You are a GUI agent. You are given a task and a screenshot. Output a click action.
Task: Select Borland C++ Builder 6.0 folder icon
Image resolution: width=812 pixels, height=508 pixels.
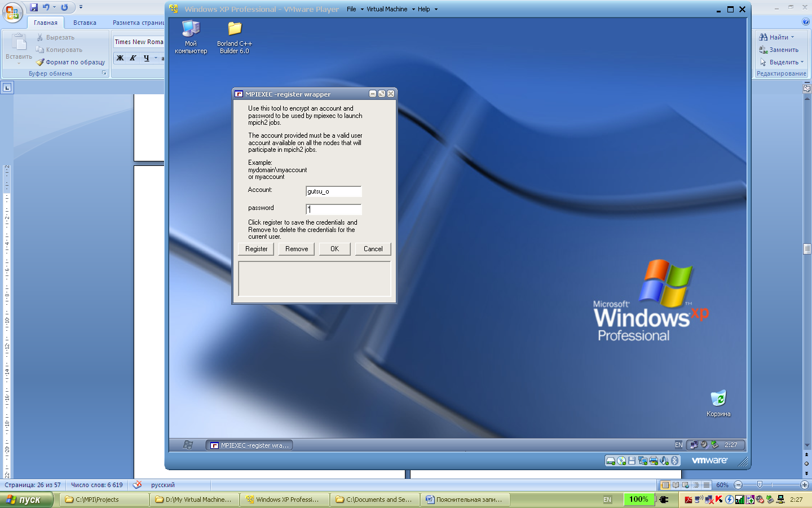coord(235,37)
